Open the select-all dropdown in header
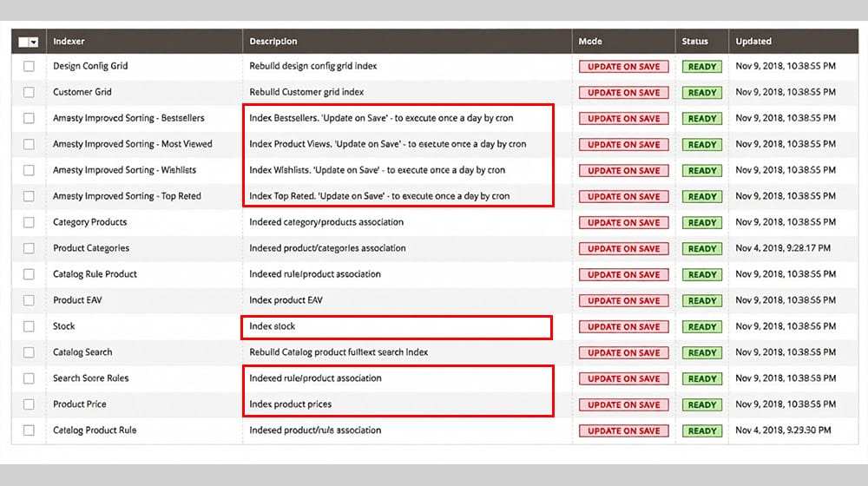Viewport: 868px width, 486px height. click(33, 42)
